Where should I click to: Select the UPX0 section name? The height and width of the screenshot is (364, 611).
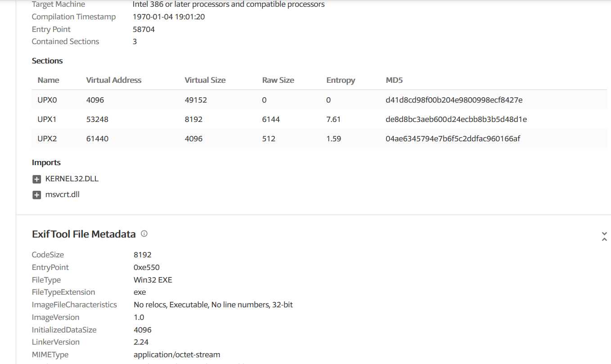click(47, 100)
